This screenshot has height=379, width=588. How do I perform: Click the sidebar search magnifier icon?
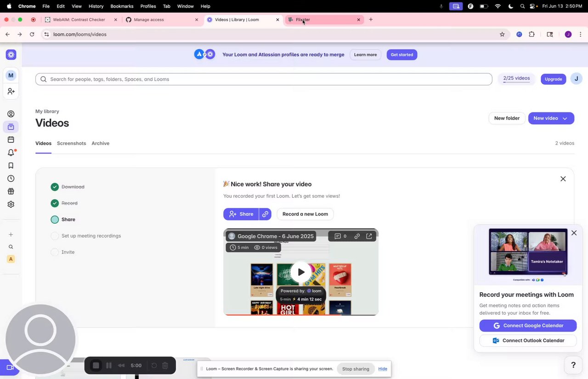pyautogui.click(x=11, y=247)
